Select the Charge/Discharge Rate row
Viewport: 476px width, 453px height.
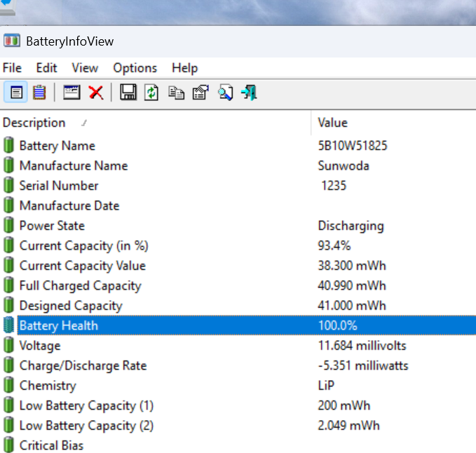pyautogui.click(x=238, y=365)
